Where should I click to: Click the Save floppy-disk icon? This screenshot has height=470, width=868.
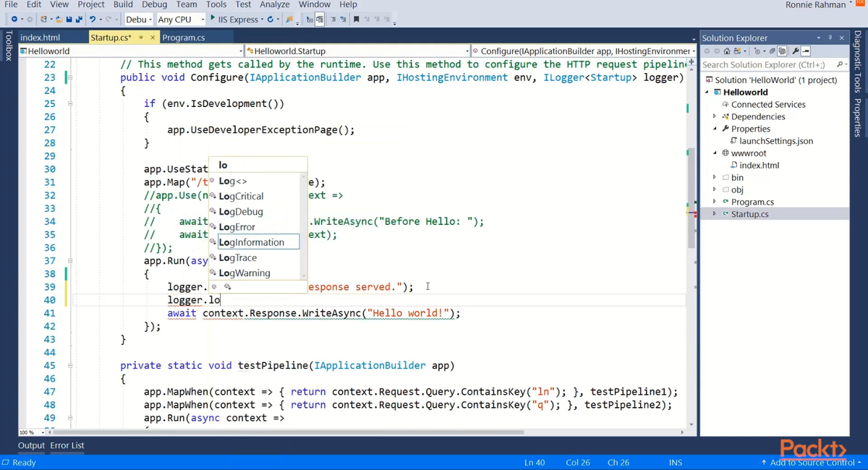[x=69, y=20]
